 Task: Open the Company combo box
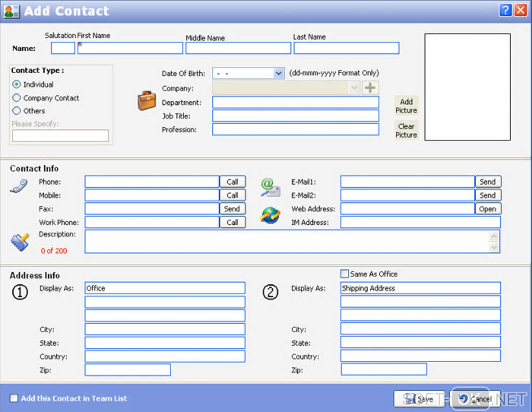286,88
